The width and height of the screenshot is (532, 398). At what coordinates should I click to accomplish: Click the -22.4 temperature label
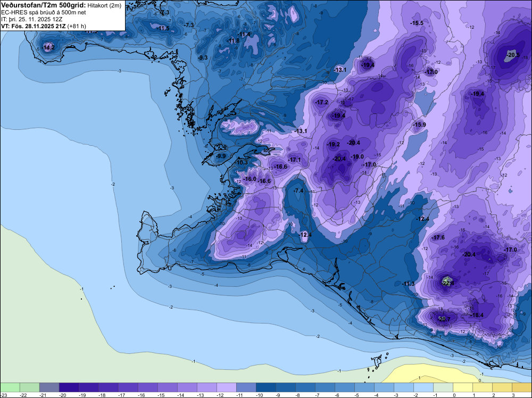[447, 283]
